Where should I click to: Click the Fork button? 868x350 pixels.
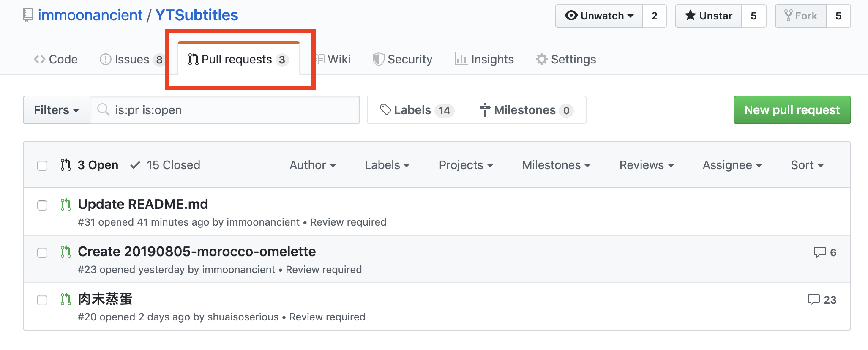point(801,16)
